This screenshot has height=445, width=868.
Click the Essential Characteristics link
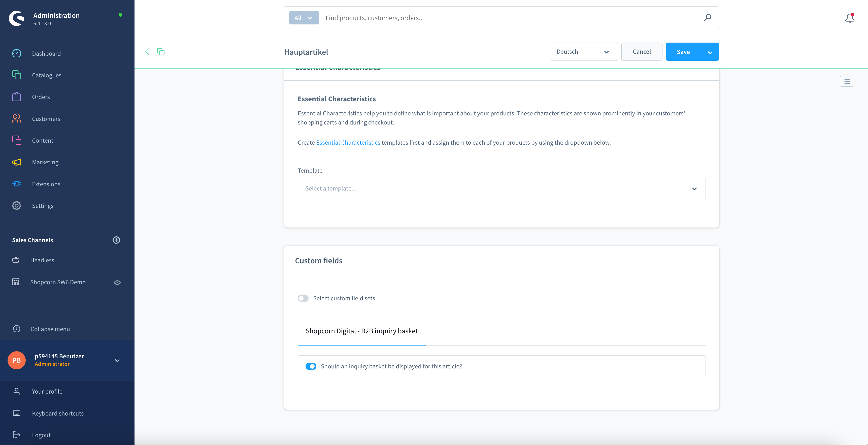pyautogui.click(x=348, y=142)
